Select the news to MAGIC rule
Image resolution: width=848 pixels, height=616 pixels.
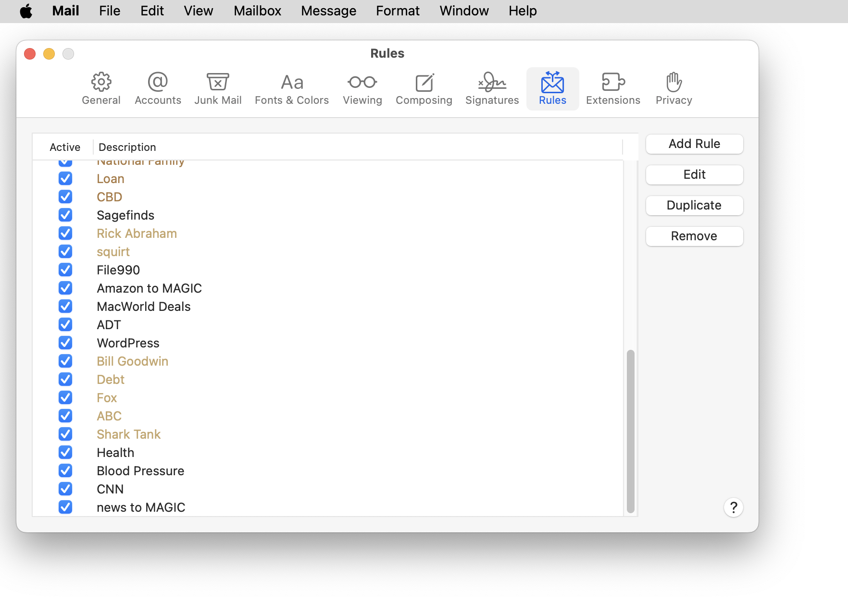click(x=141, y=507)
